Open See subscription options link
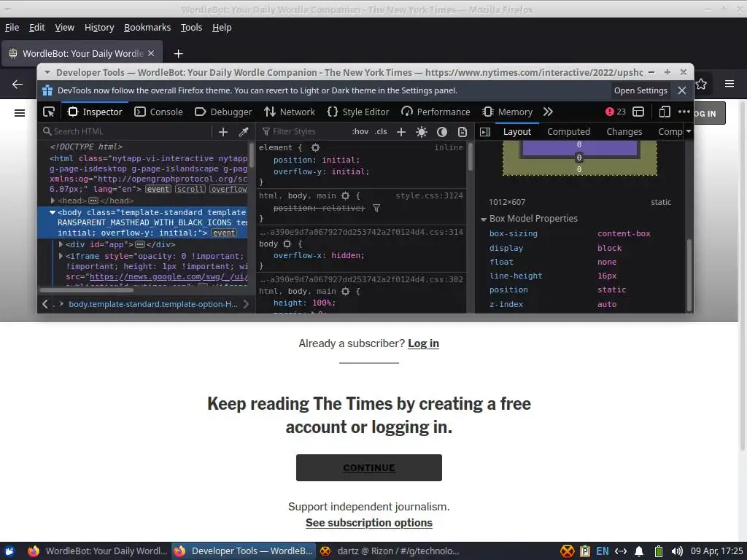This screenshot has height=560, width=747. 368,523
